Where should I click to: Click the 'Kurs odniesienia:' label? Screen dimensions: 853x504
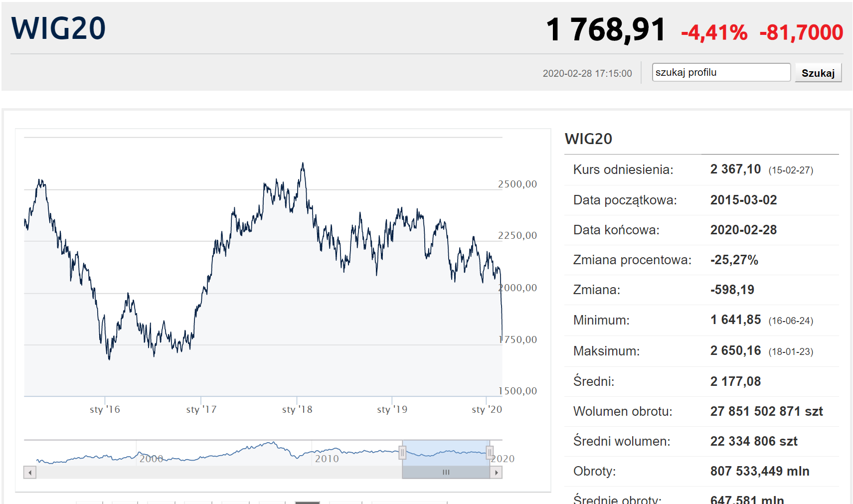(x=623, y=169)
